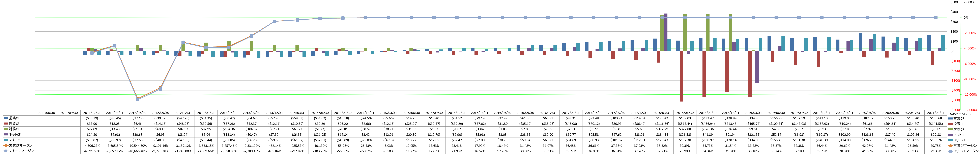
Task: Click the $106.57 財務CF cell
Action: coord(252,129)
